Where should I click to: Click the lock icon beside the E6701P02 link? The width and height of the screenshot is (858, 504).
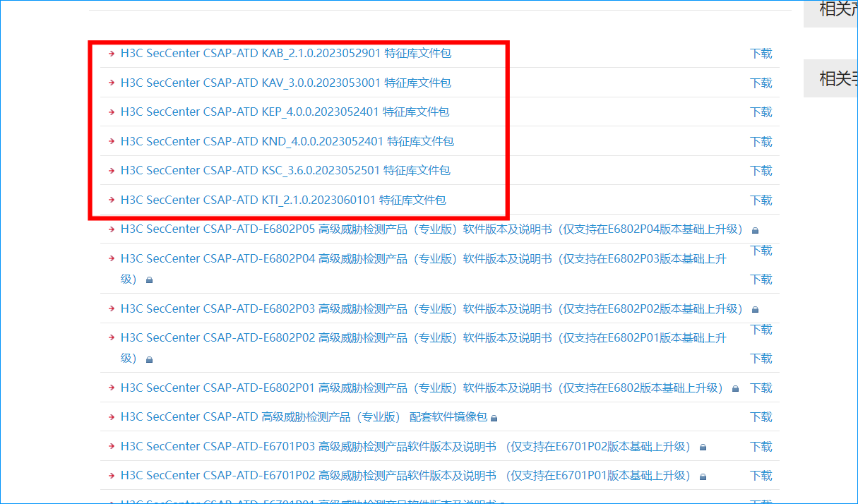[703, 476]
